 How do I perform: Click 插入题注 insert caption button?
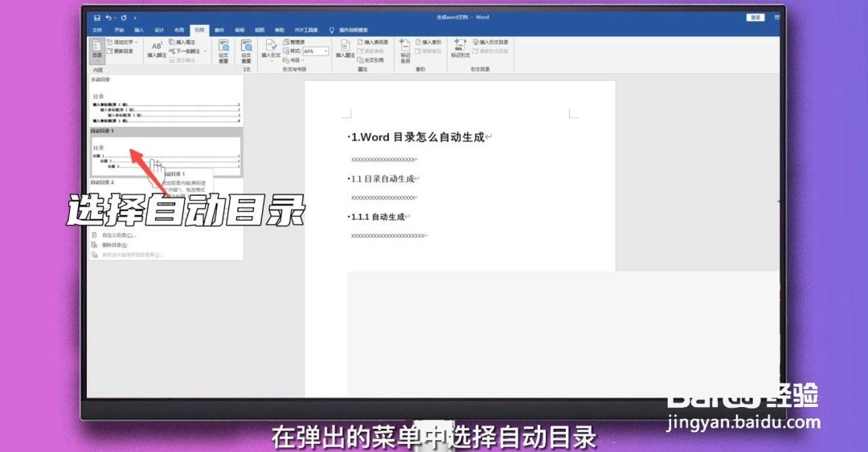coord(345,49)
